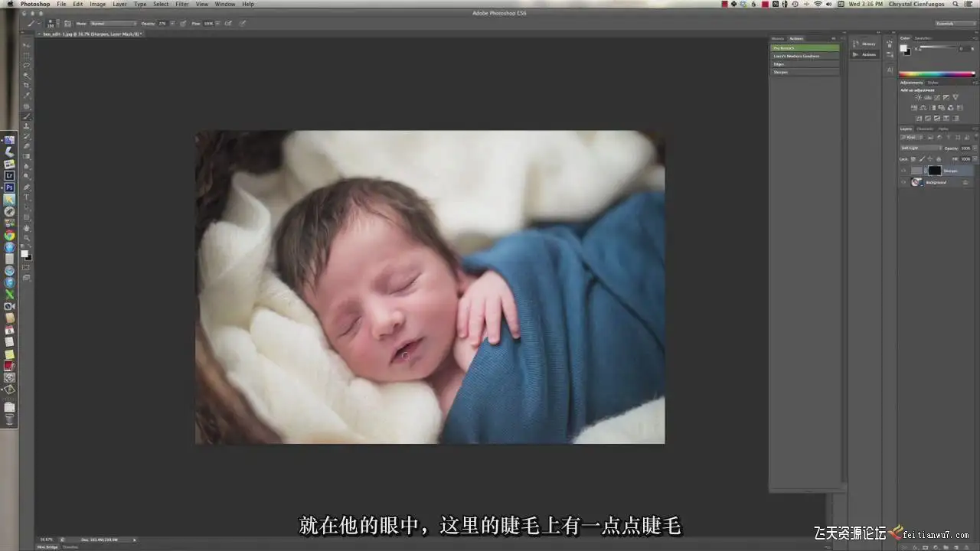Select the Eyedropper tool

(x=27, y=96)
